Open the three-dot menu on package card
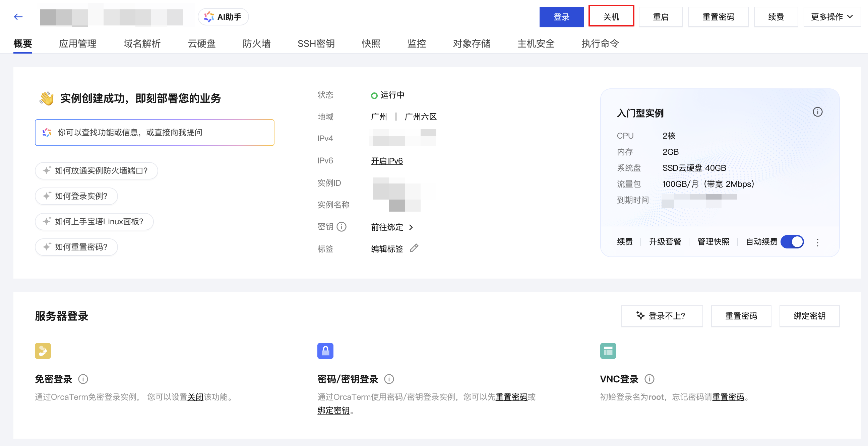Image resolution: width=868 pixels, height=446 pixels. tap(817, 242)
